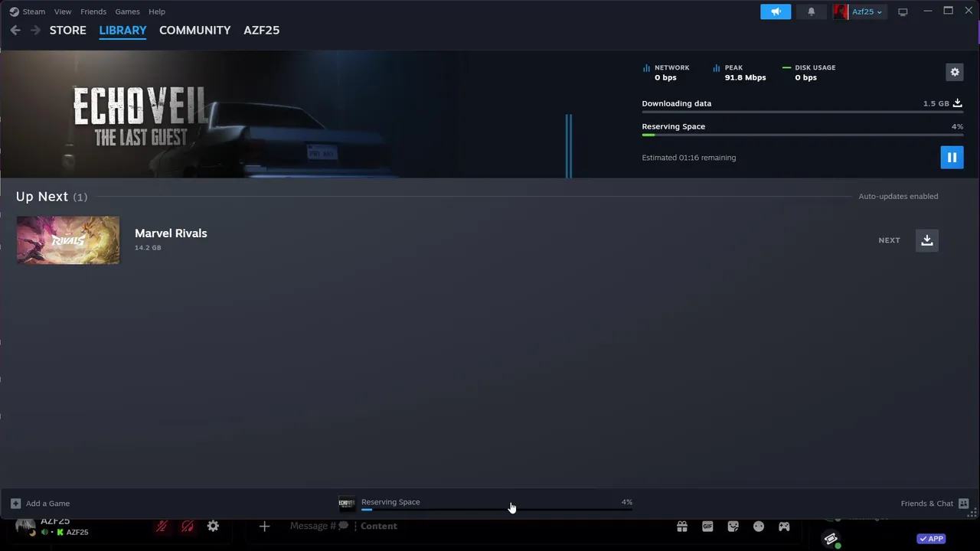Viewport: 980px width, 551px height.
Task: Open the View menu
Action: click(63, 11)
